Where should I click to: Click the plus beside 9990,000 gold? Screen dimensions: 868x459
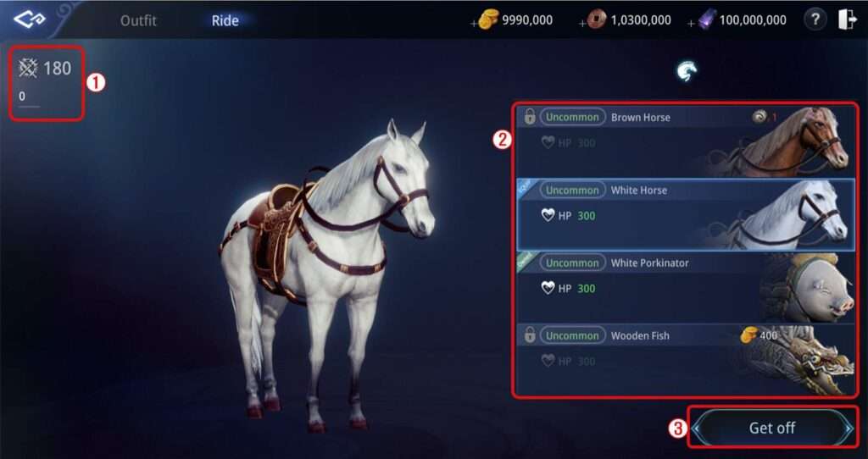pyautogui.click(x=473, y=24)
